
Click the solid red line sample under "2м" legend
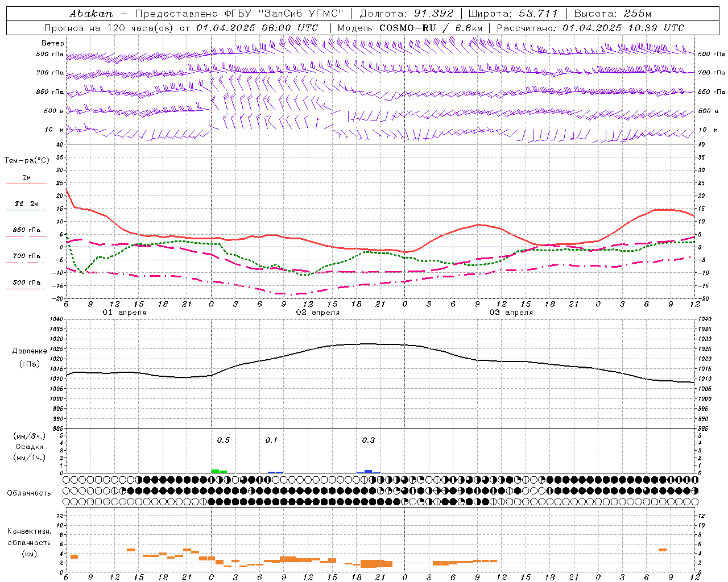pyautogui.click(x=26, y=184)
